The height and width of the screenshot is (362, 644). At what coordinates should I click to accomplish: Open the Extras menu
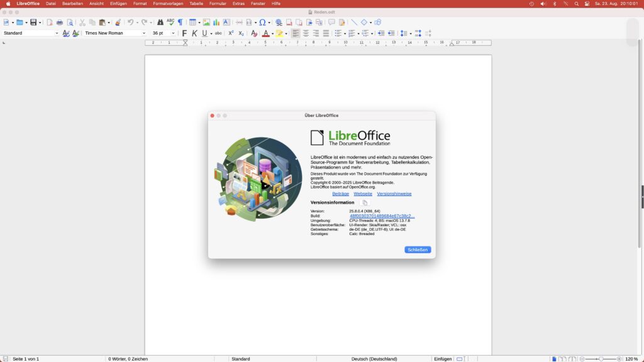[238, 4]
